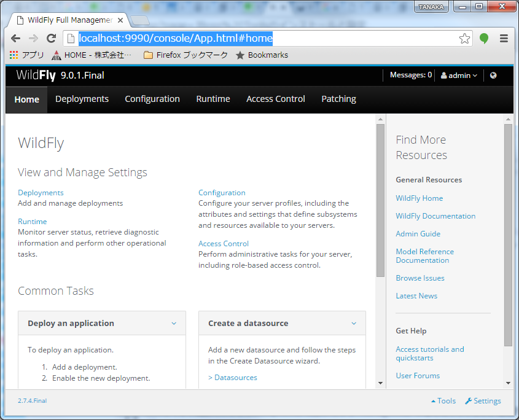The height and width of the screenshot is (420, 519).
Task: Open a new browser tab
Action: click(139, 20)
